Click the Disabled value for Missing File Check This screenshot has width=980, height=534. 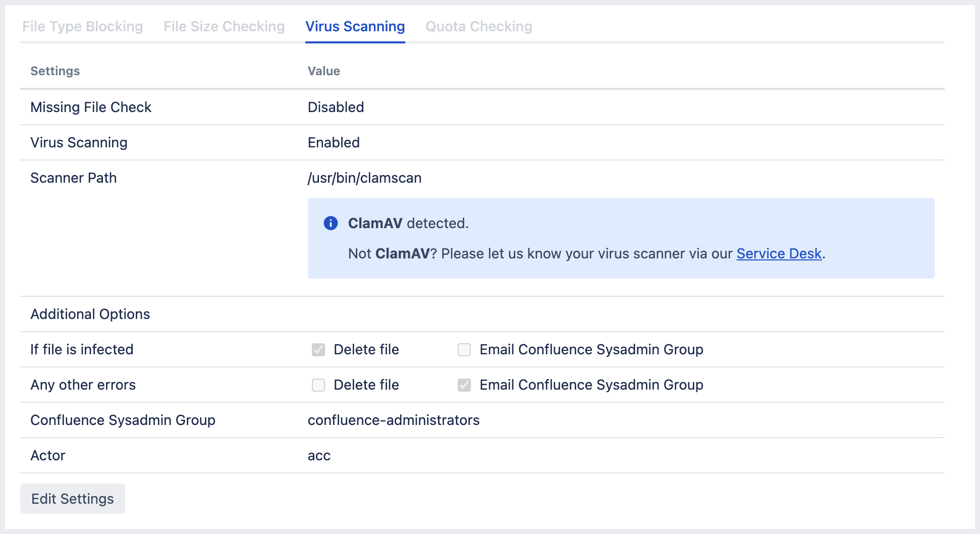point(336,107)
